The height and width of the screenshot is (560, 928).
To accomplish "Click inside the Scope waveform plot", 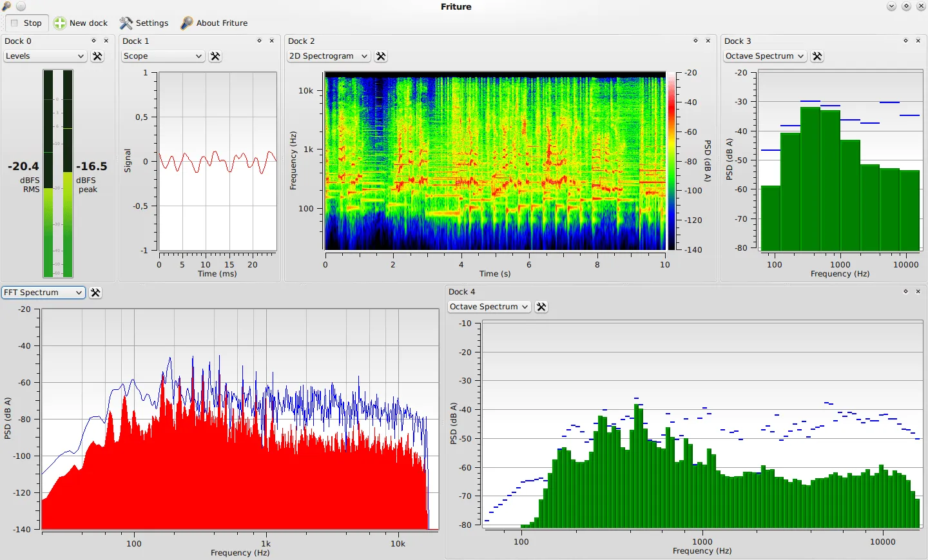I will [x=217, y=161].
